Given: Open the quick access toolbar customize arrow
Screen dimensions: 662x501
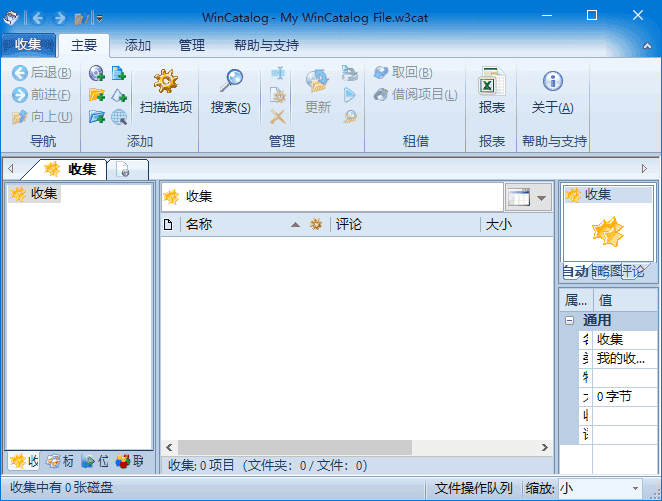Looking at the screenshot, I should coord(99,18).
